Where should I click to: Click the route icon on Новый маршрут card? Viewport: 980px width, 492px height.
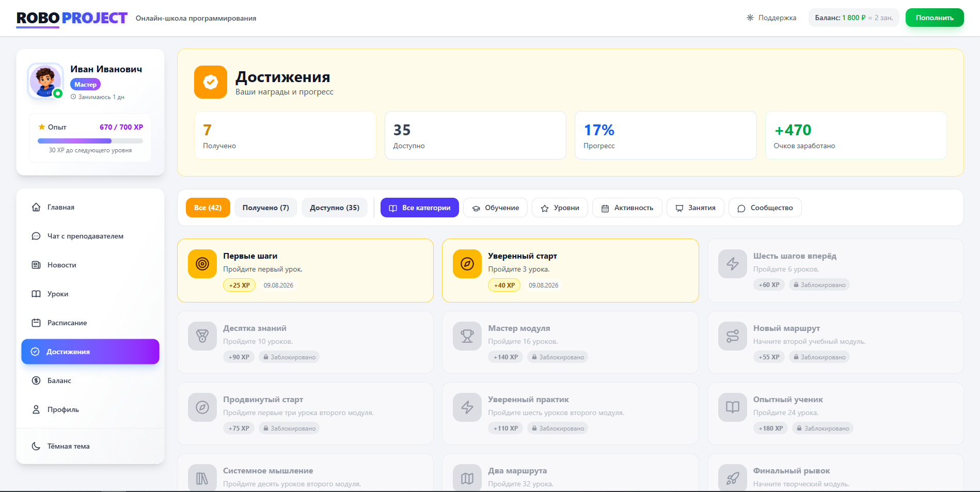(733, 336)
